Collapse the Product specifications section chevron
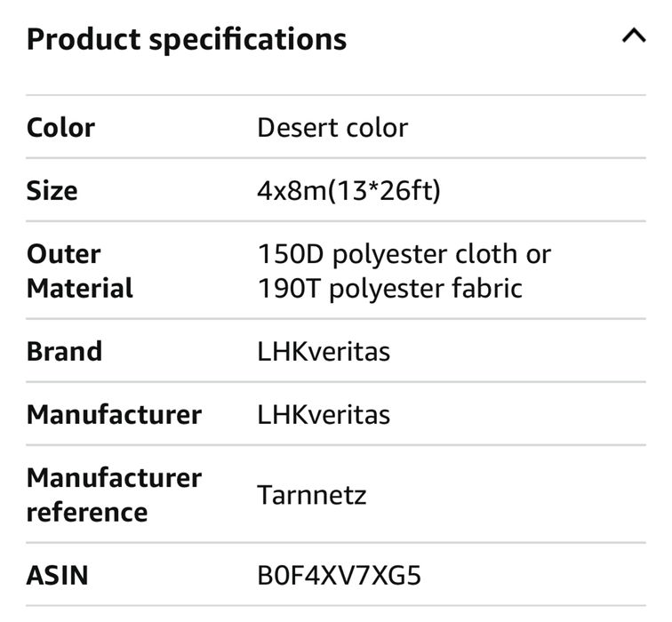This screenshot has height=622, width=672. point(633,37)
